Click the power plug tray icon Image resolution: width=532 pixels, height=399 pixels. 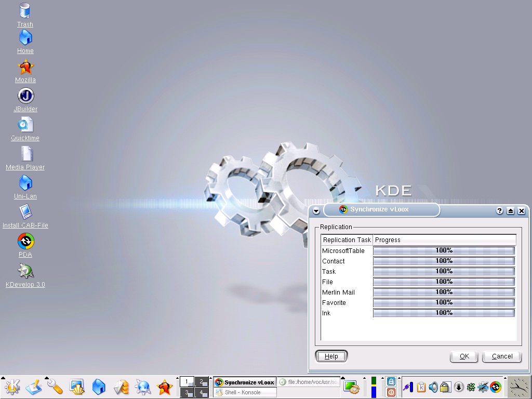point(408,387)
